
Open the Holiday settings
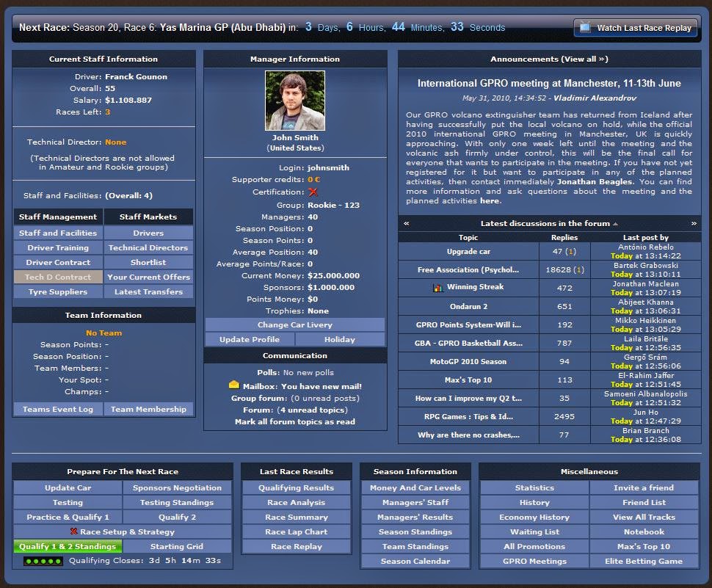(x=340, y=339)
